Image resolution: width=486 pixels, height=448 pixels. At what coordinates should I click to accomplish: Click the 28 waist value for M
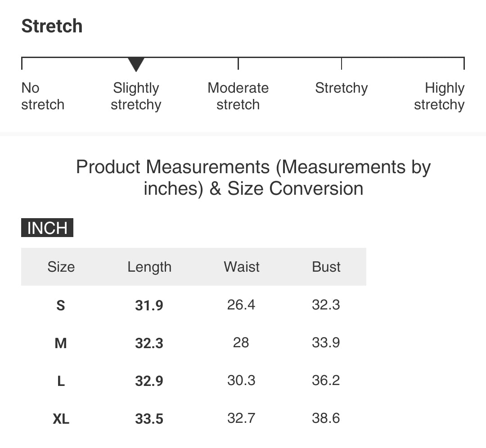click(x=241, y=343)
